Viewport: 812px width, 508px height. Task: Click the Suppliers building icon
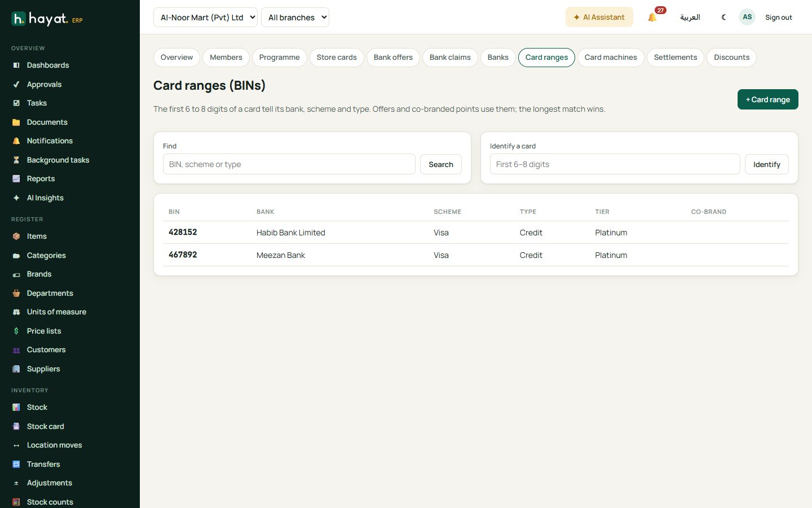[x=16, y=369]
